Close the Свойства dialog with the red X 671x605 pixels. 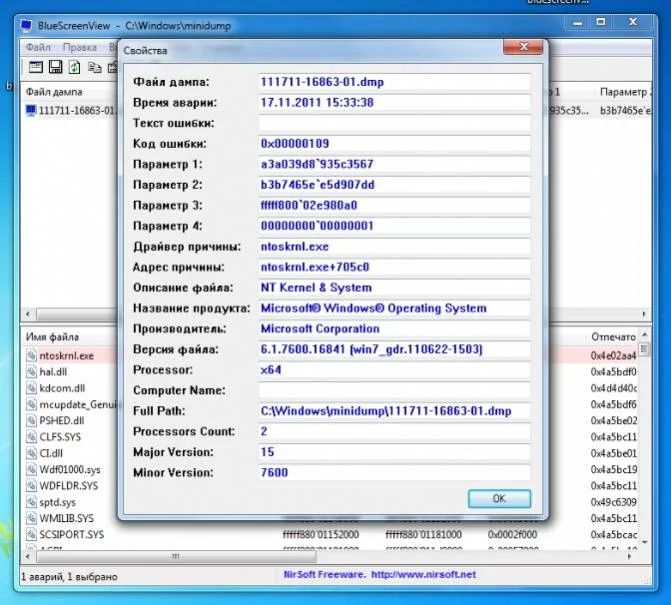(x=523, y=47)
